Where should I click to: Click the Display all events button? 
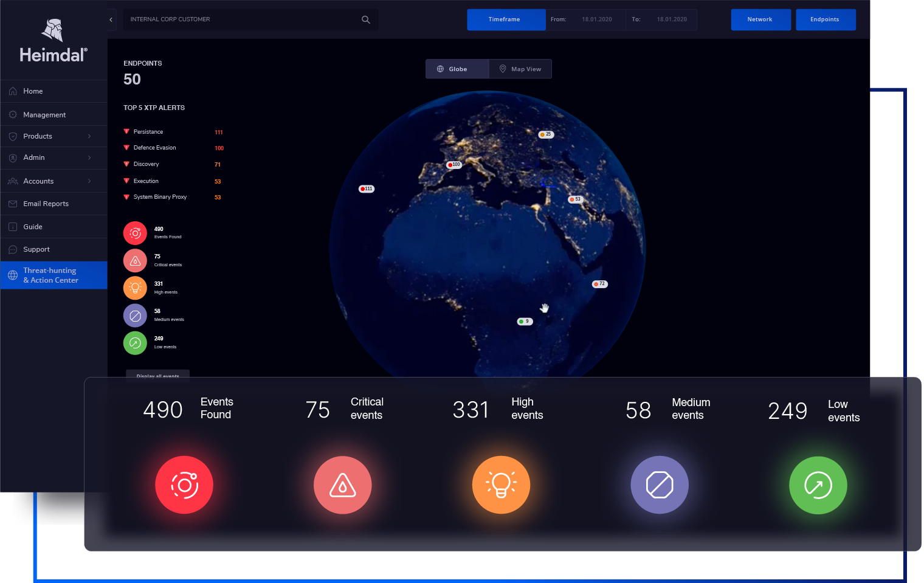[x=157, y=376]
